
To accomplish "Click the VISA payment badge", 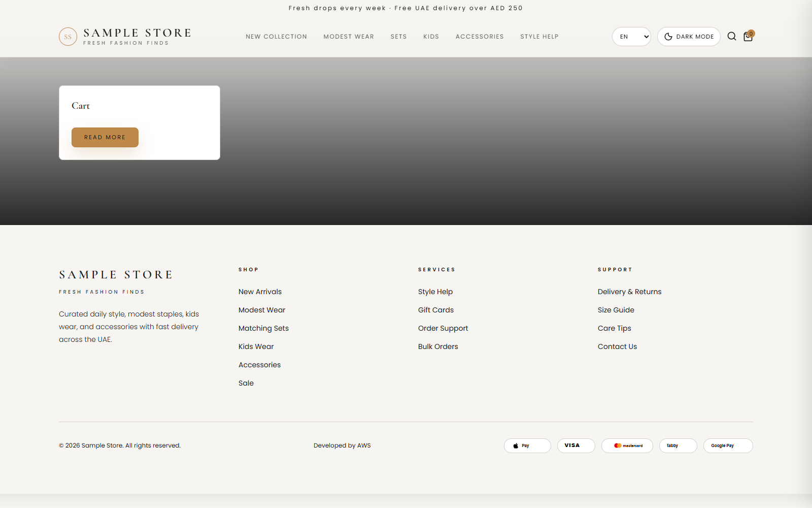I will coord(576,446).
